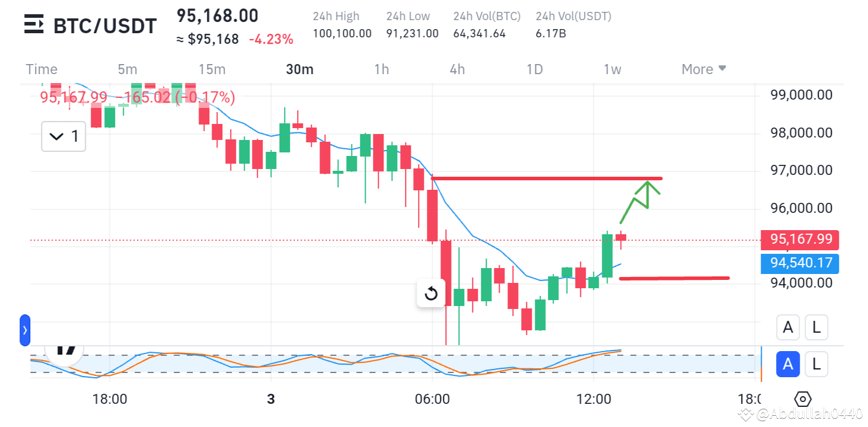Click the lower L icon next to blue A
Viewport: 868px width, 427px height.
pos(816,364)
